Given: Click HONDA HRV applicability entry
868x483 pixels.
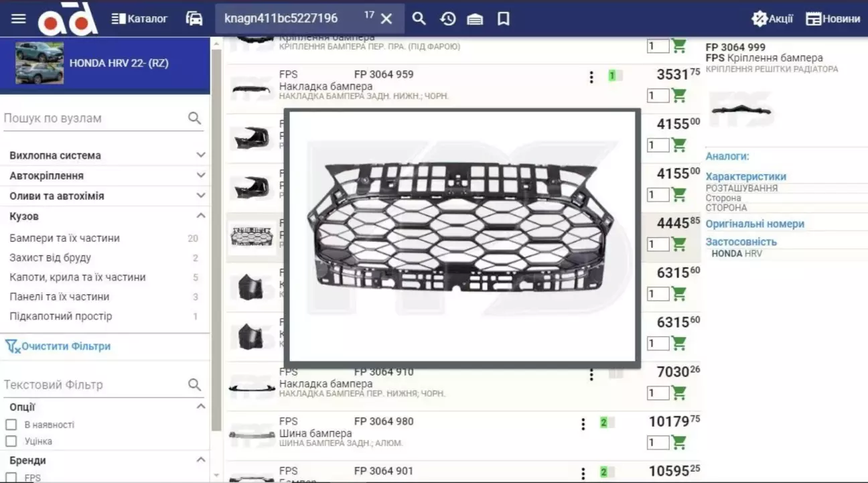Looking at the screenshot, I should [737, 254].
